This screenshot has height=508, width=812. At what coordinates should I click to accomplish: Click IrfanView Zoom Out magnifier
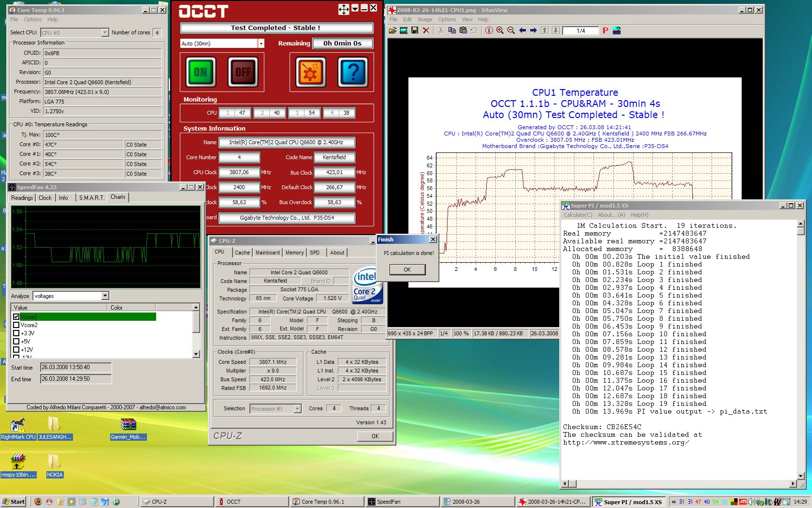(x=511, y=30)
